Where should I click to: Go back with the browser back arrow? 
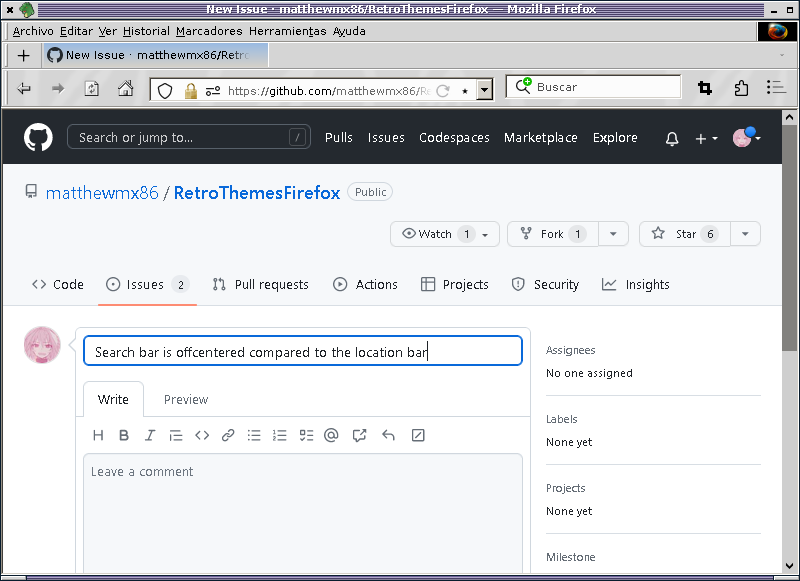coord(23,89)
